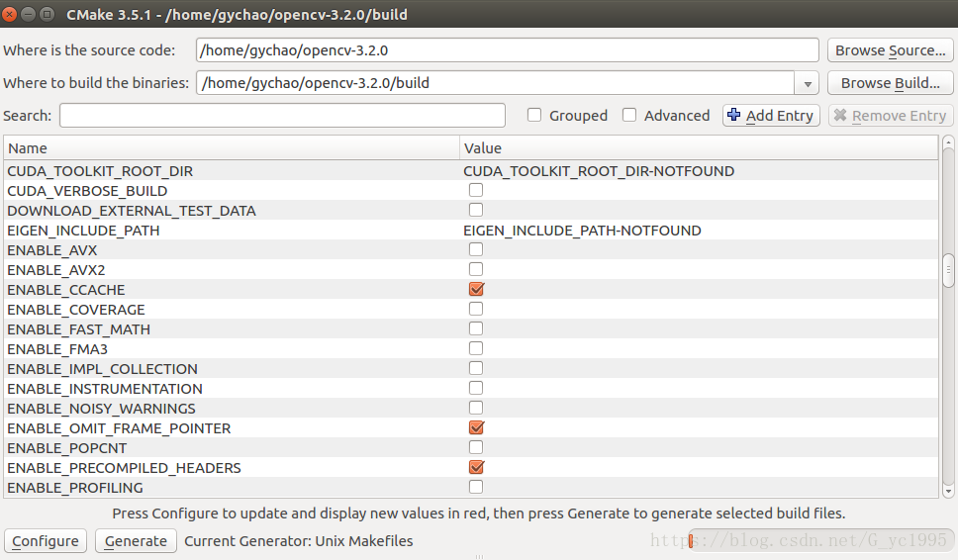Click the Remove Entry button

coord(890,116)
